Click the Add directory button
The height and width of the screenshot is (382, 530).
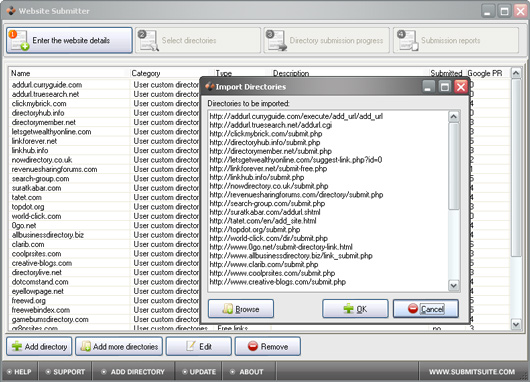(39, 347)
